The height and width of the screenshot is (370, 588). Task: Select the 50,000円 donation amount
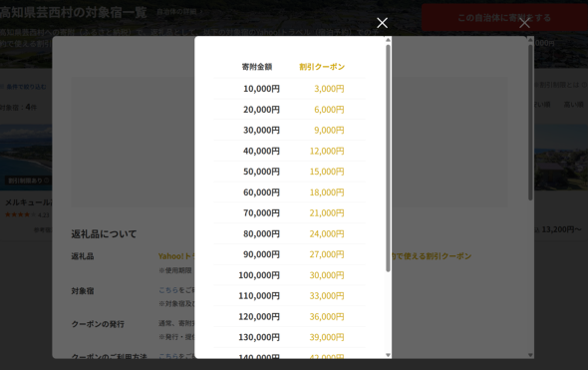tap(261, 172)
